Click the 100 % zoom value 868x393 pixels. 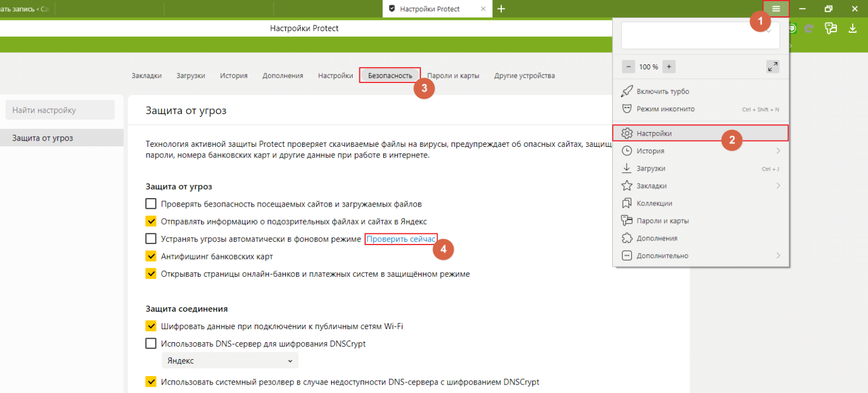click(x=649, y=67)
